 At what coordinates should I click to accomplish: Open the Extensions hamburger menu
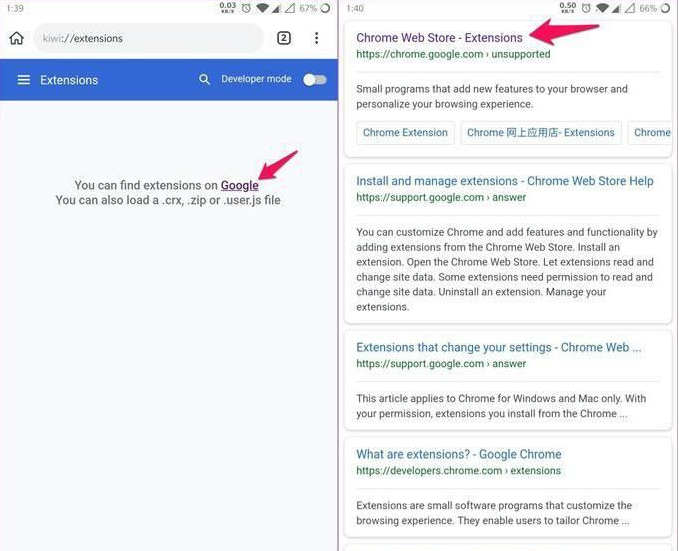coord(24,80)
